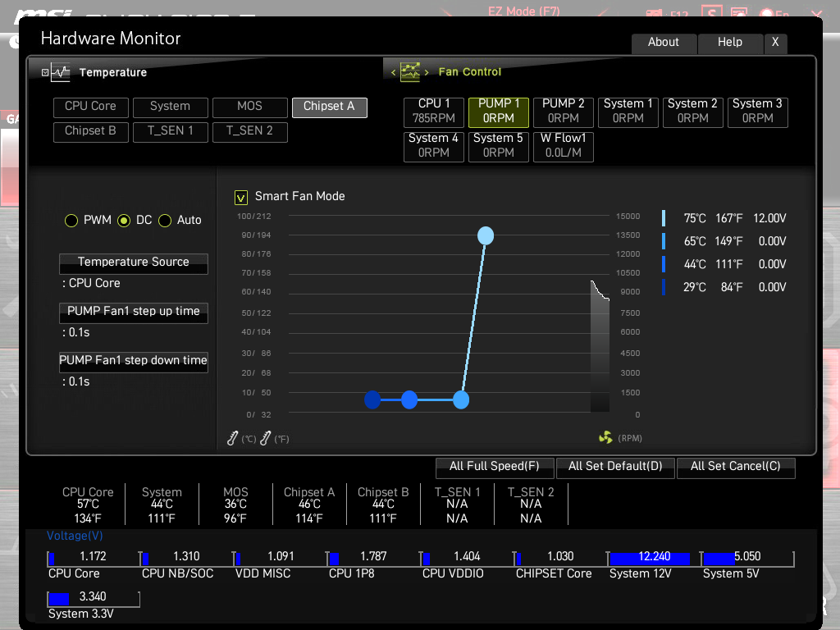This screenshot has height=630, width=840.
Task: Click the Fahrenheit thermometer icon below graph
Action: tap(265, 438)
